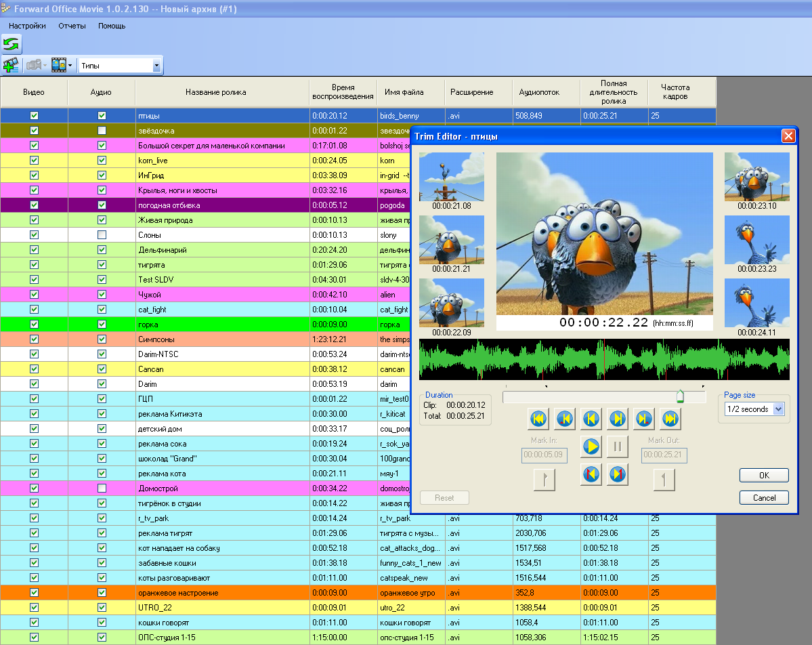Click the green refresh arrows icon
Screen dimensions: 812x645
12,45
